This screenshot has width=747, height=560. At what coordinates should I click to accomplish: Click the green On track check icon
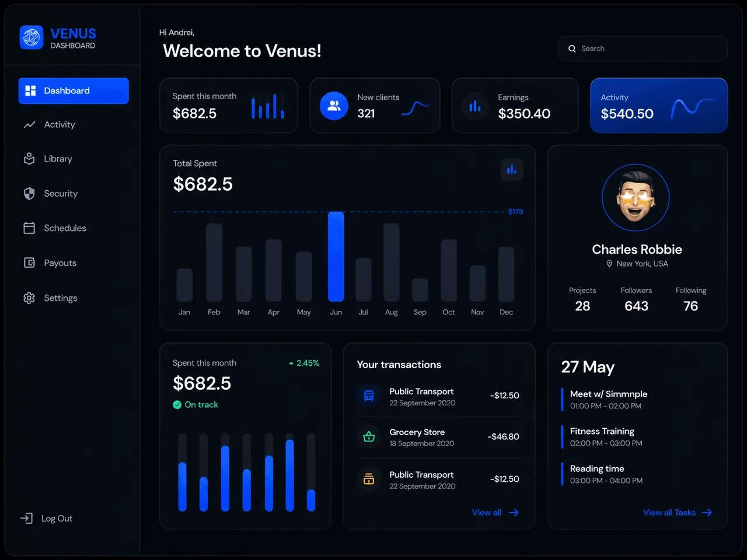click(177, 405)
